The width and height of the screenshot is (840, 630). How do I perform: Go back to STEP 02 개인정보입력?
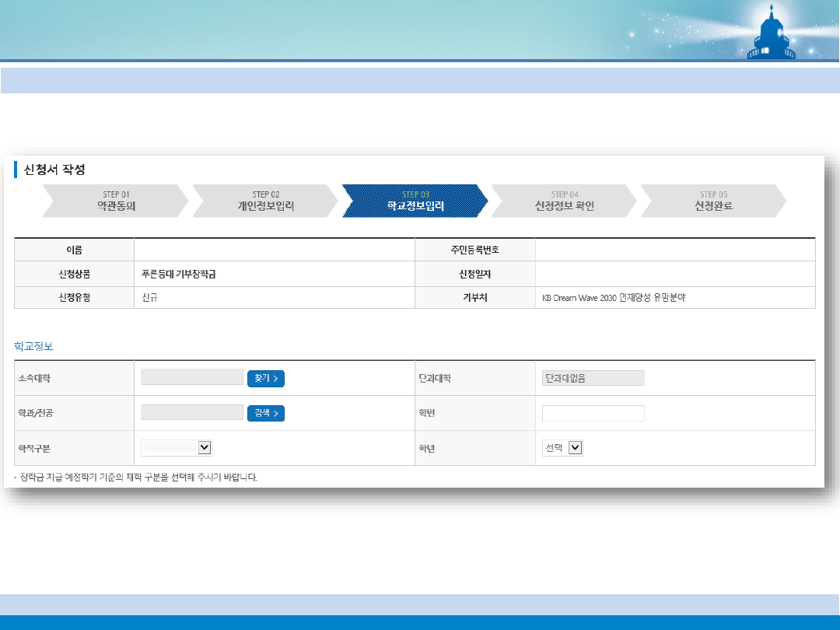pos(265,201)
